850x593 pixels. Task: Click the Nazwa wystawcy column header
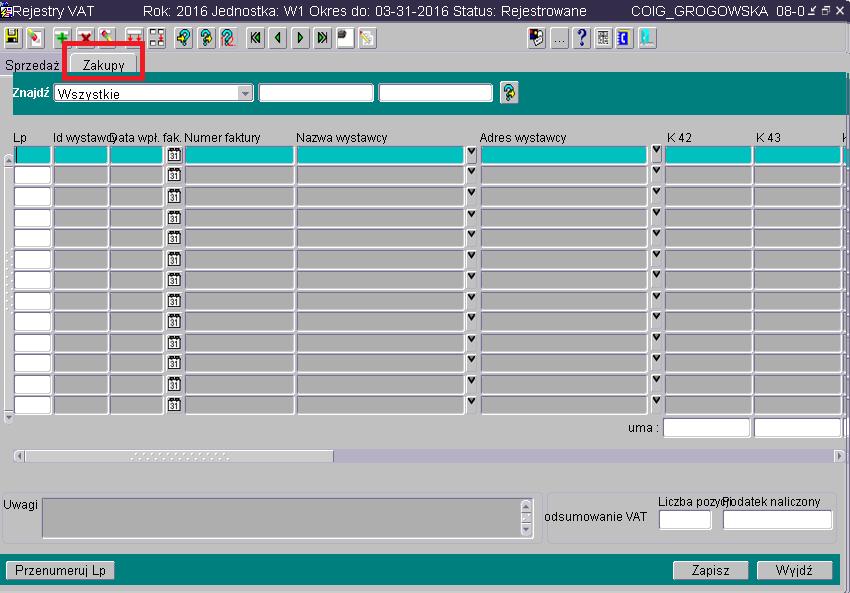tap(342, 138)
